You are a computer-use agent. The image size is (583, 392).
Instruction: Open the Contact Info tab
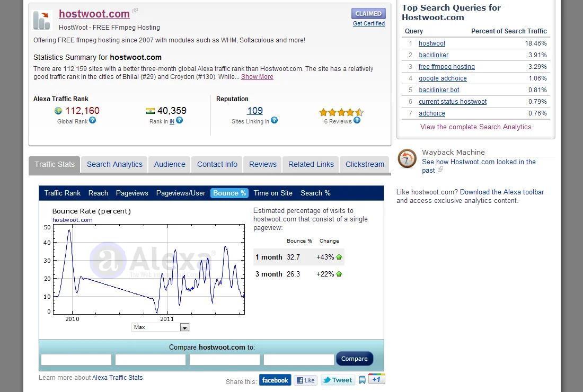[x=217, y=164]
